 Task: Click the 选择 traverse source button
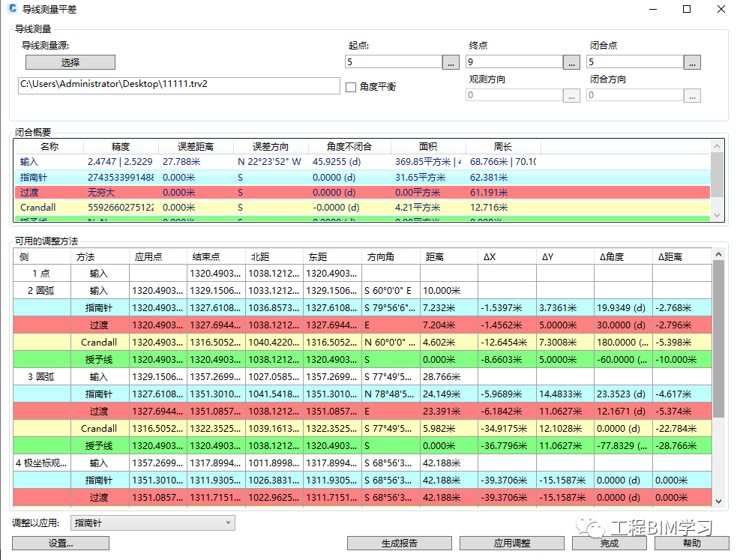coord(70,62)
